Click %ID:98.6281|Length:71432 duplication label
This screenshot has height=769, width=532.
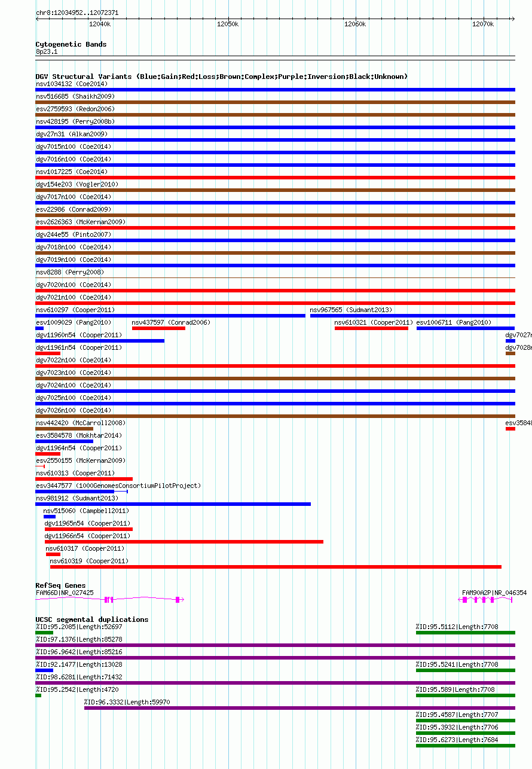[79, 677]
